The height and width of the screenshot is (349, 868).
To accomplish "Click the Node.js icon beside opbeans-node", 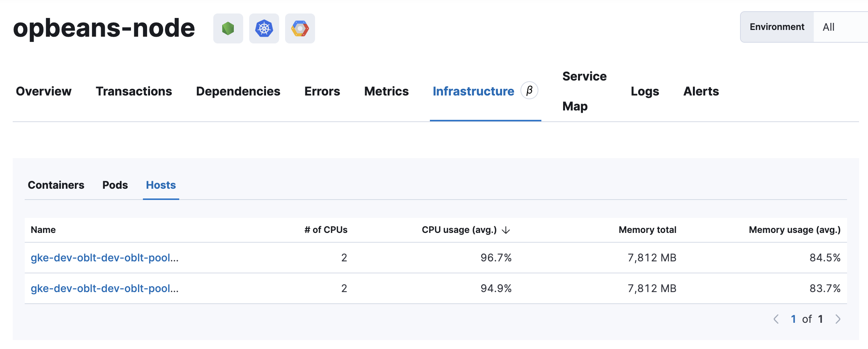I will coord(228,28).
